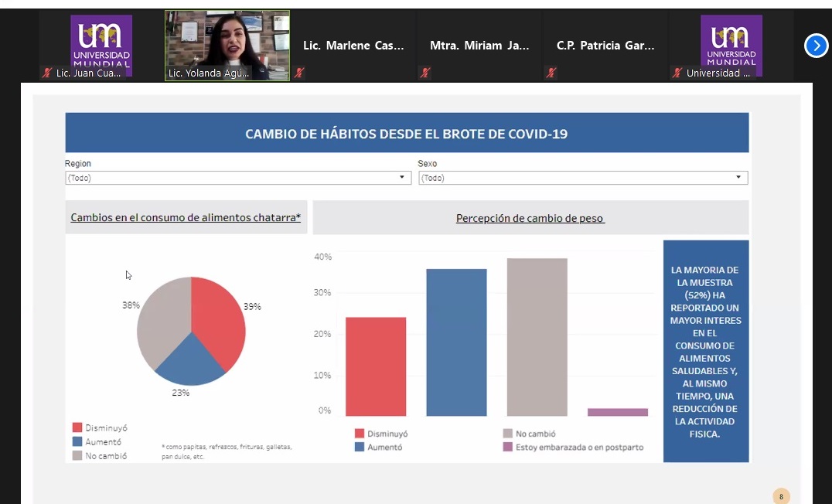Select Lic. Yolanda's active video thumbnail

227,45
